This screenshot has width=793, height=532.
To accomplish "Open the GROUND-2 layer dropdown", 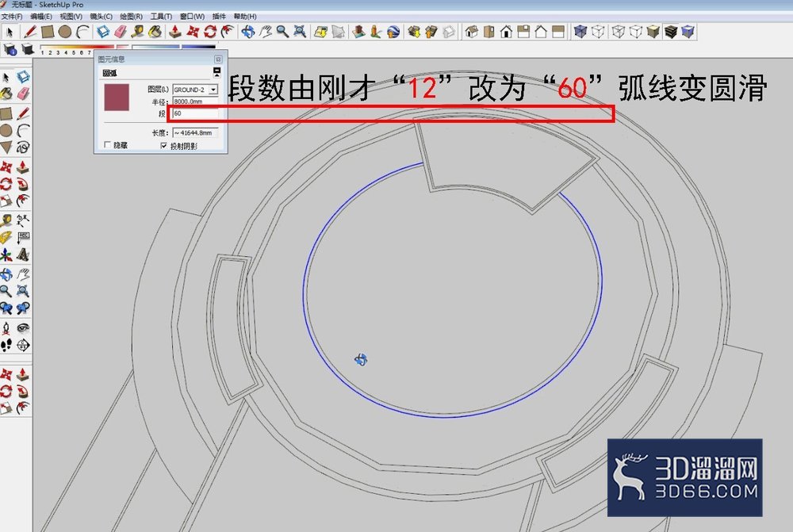I will pos(213,90).
